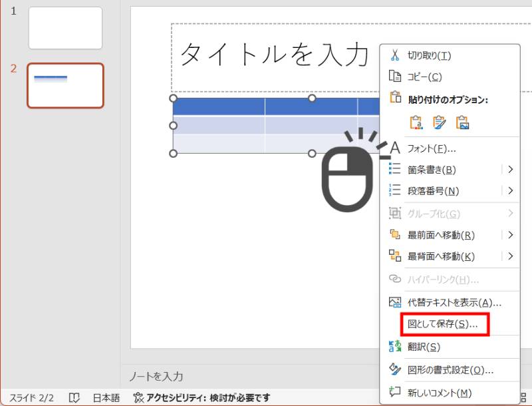Click the 代替テキストを表示 alt text icon

394,300
